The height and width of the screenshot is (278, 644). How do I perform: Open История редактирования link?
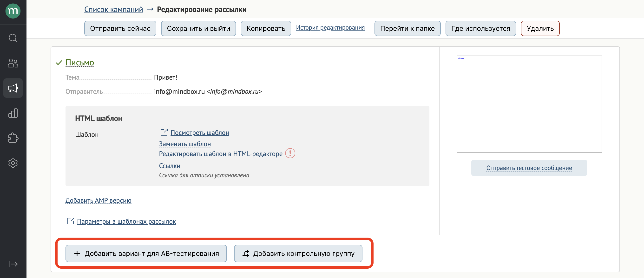click(x=330, y=27)
